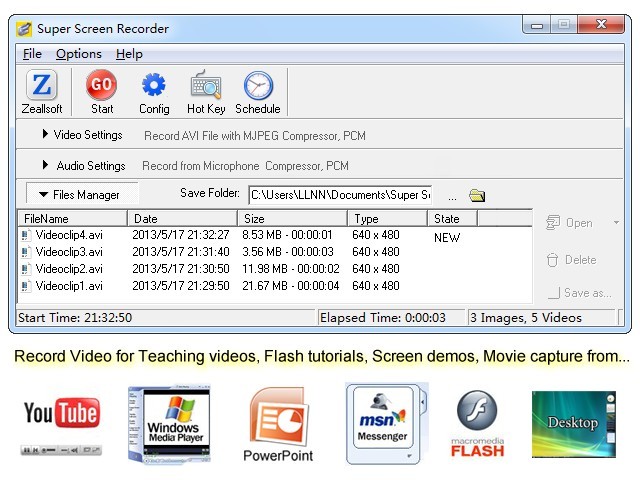This screenshot has width=640, height=480.
Task: Browse save folder with the ... button
Action: click(452, 197)
